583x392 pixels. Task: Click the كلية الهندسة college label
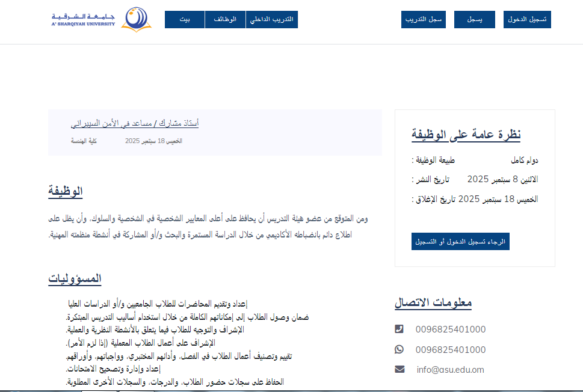pos(84,141)
